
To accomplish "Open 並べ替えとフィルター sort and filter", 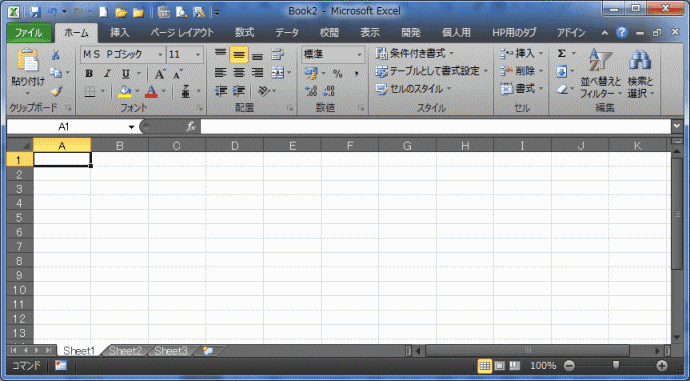I will pos(600,73).
